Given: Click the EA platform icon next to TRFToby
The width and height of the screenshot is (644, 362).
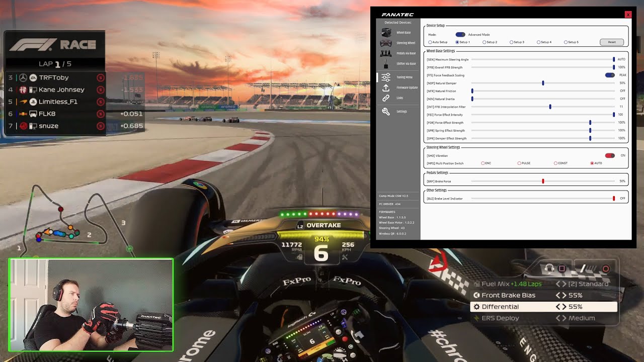Looking at the screenshot, I should tap(33, 77).
